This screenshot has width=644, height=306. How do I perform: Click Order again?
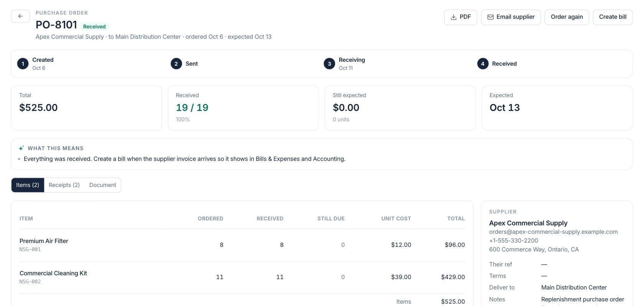coord(567,17)
